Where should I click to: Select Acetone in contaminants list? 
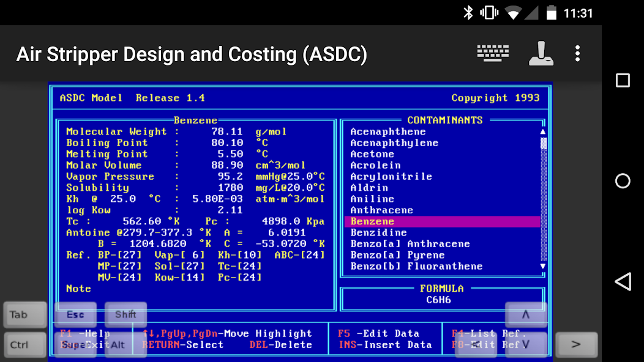point(372,154)
